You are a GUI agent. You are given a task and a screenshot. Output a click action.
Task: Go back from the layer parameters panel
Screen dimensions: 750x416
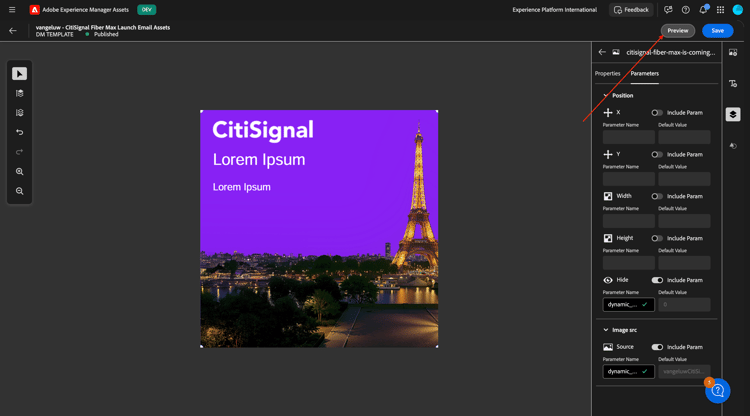[602, 52]
